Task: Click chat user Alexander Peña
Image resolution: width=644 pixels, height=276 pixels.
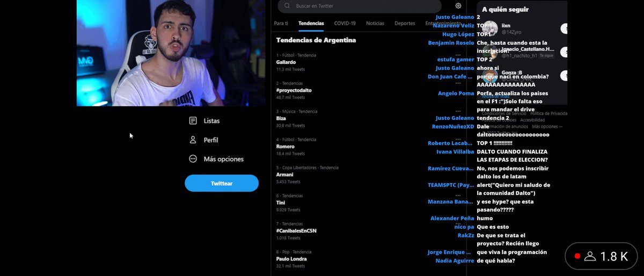Action: 452,219
